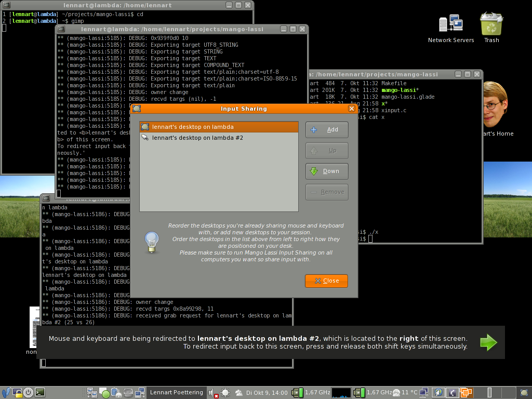Click the networked computers icon before the user name
Screen dimensions: 532x399
coord(140,393)
